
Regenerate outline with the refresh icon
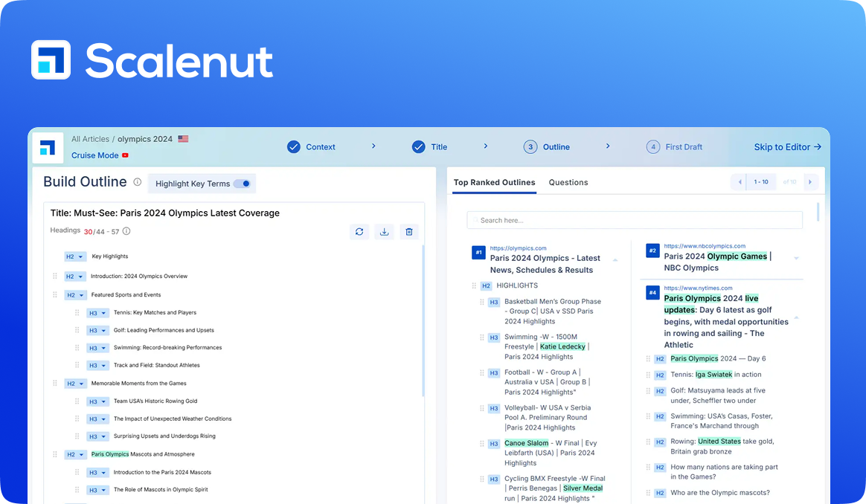click(359, 232)
